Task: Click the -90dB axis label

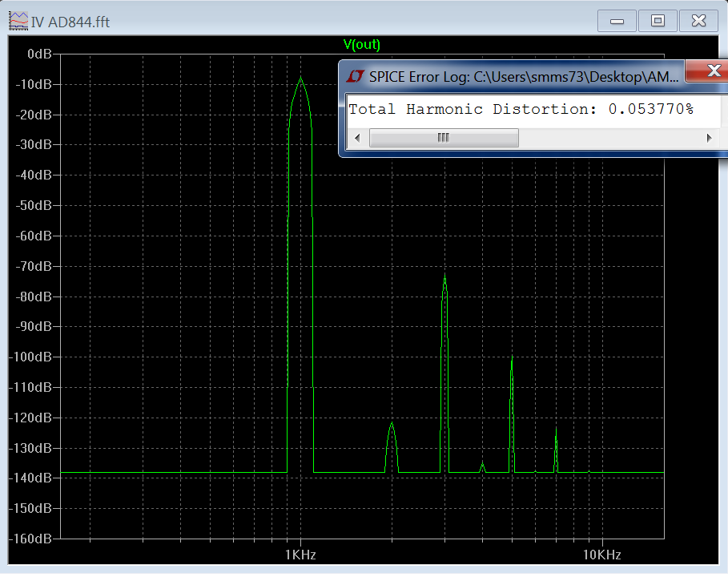Action: click(34, 327)
